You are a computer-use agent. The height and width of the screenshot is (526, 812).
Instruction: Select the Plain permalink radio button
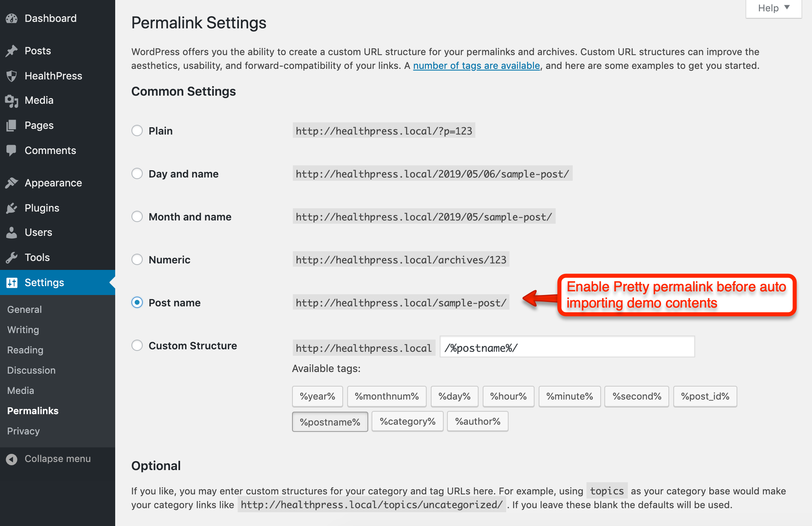tap(137, 131)
